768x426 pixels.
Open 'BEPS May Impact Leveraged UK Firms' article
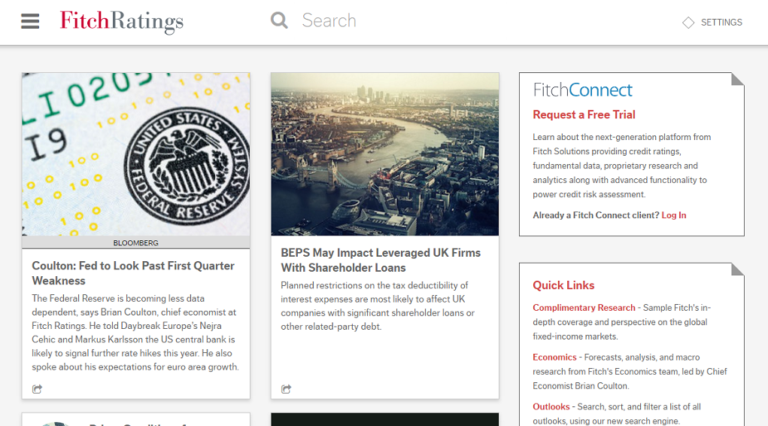click(x=381, y=260)
